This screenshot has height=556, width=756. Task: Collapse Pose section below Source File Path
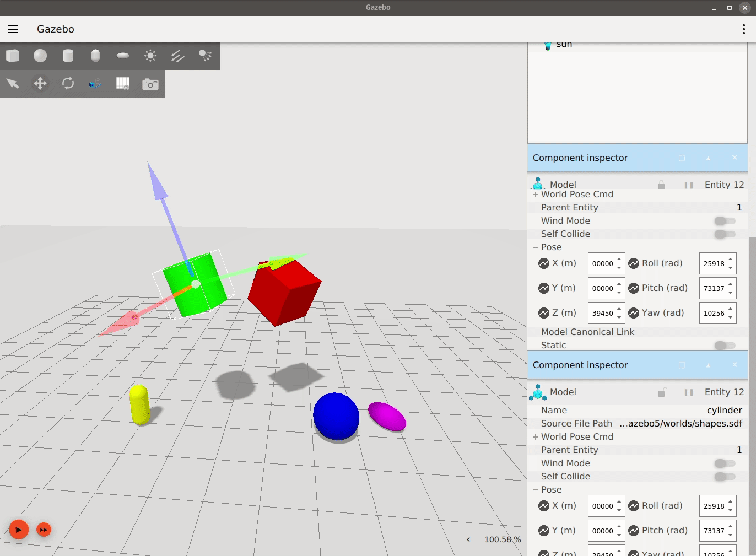pyautogui.click(x=536, y=490)
